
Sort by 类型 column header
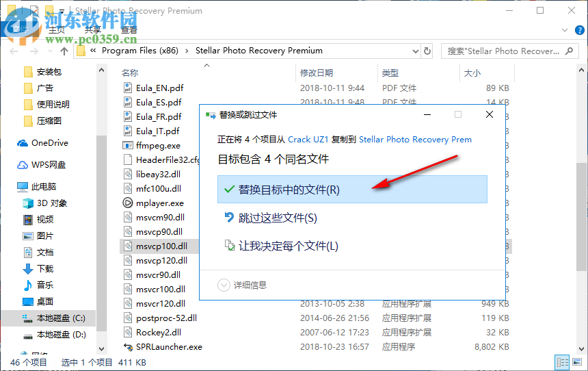[x=390, y=73]
